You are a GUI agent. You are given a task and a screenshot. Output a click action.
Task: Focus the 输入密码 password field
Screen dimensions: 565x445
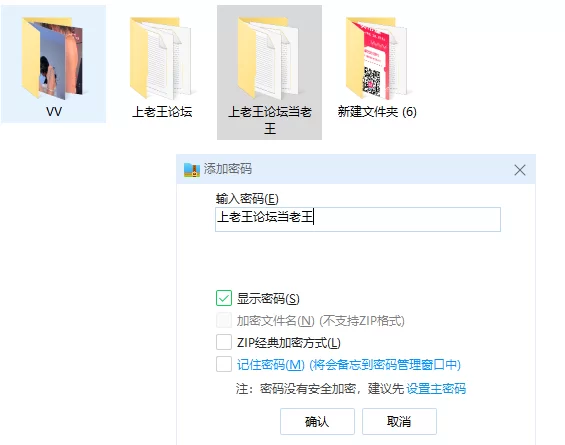[x=358, y=219]
